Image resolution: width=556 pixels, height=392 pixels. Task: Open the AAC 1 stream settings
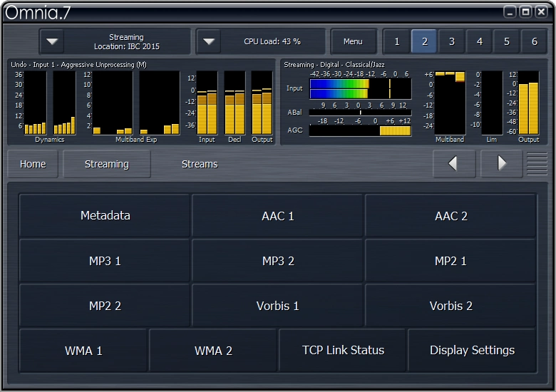click(x=278, y=215)
